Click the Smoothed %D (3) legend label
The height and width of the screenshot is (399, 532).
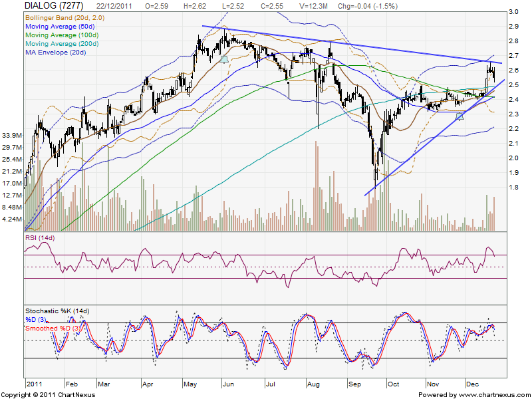click(x=55, y=329)
